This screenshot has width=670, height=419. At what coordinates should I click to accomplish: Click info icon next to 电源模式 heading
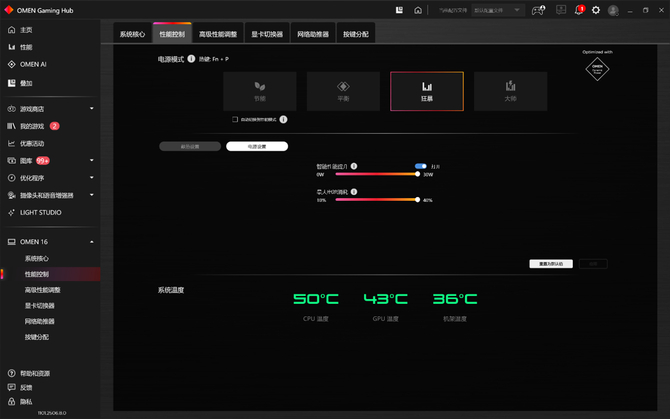191,59
